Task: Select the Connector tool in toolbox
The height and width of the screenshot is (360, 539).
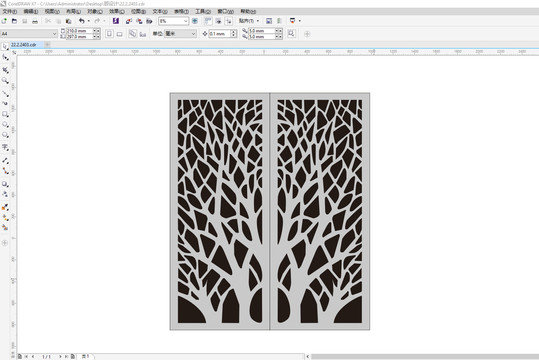Action: point(5,171)
